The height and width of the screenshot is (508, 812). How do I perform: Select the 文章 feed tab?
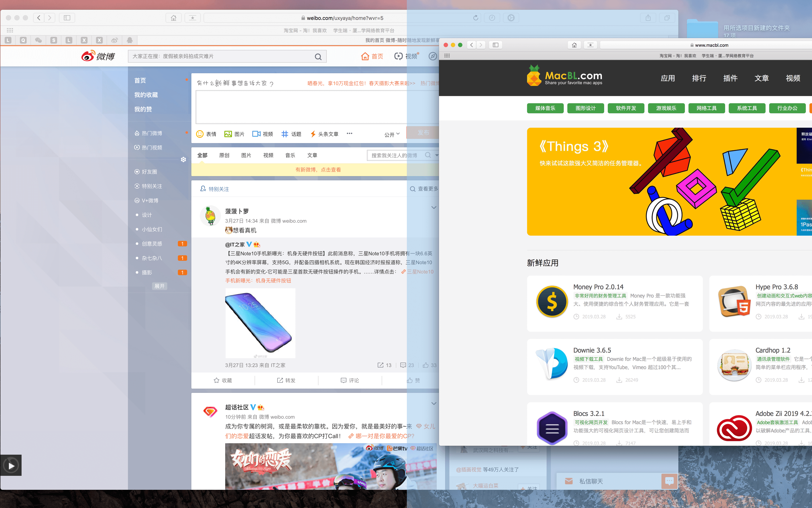tap(312, 155)
